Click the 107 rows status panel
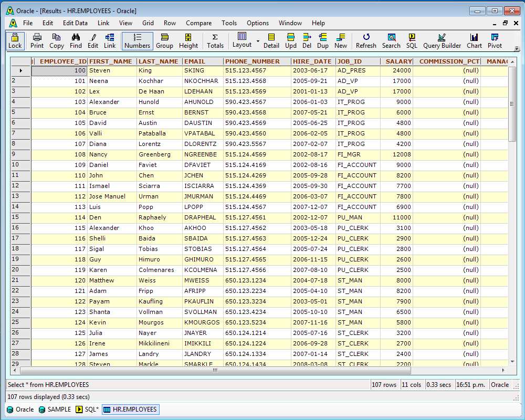The image size is (525, 420). pos(385,385)
